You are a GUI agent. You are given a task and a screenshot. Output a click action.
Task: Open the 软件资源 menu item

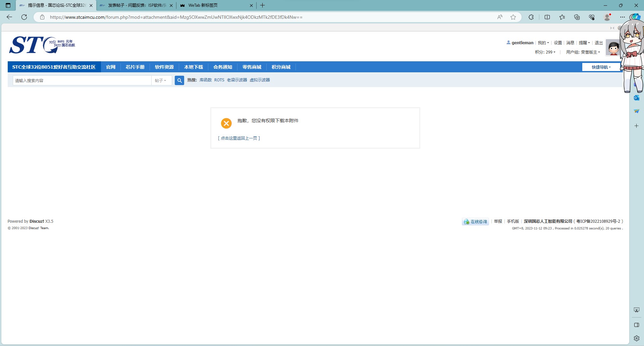164,67
